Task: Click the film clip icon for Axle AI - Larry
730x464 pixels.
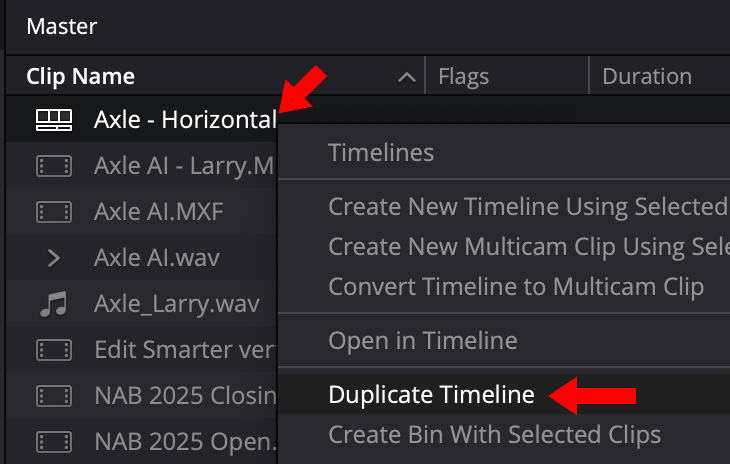Action: (x=54, y=166)
